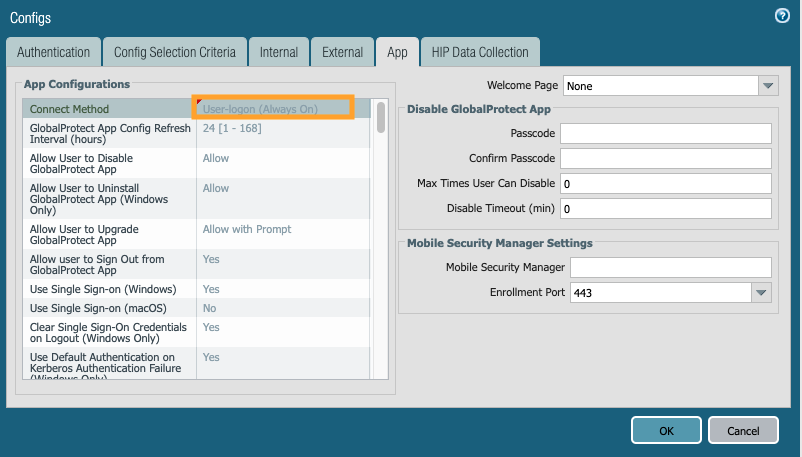The height and width of the screenshot is (457, 802).
Task: Select the Connect Method value cell
Action: [273, 108]
